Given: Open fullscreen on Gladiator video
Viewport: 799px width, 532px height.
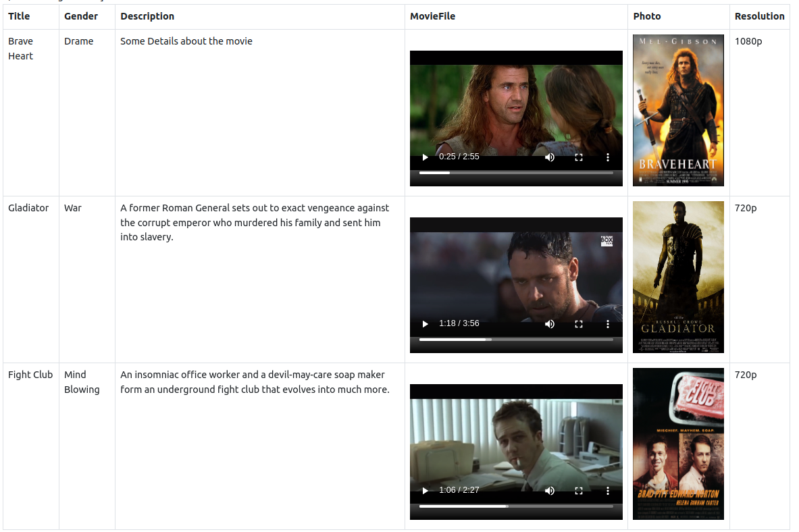Looking at the screenshot, I should 578,323.
